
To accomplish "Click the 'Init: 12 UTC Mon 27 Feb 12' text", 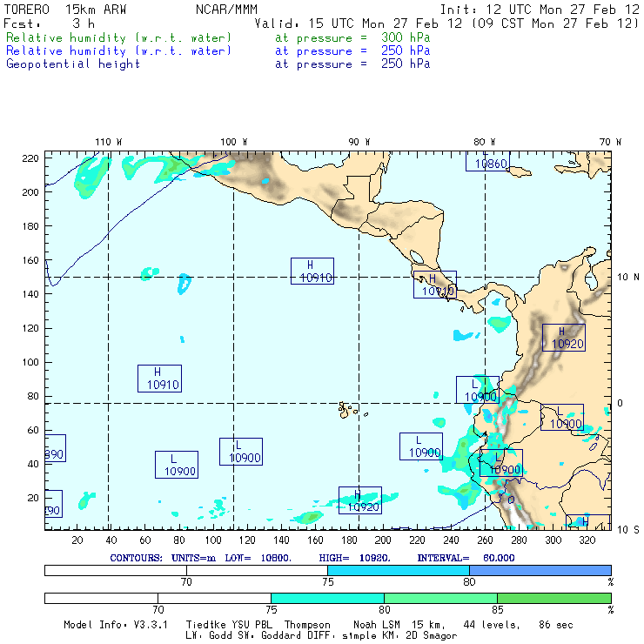I will click(540, 10).
